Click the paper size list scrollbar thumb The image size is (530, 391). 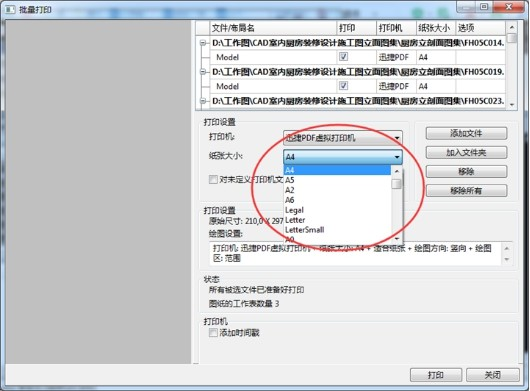click(396, 184)
